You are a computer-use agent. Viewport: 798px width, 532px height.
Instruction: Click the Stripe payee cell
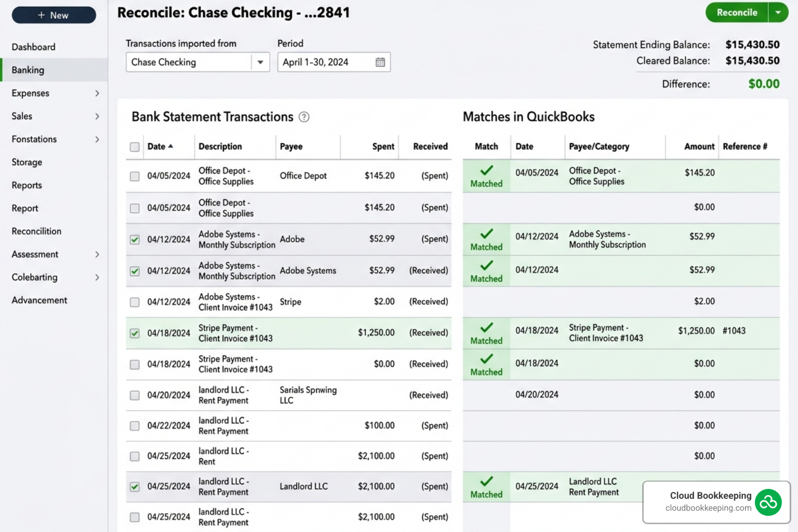[x=290, y=302]
